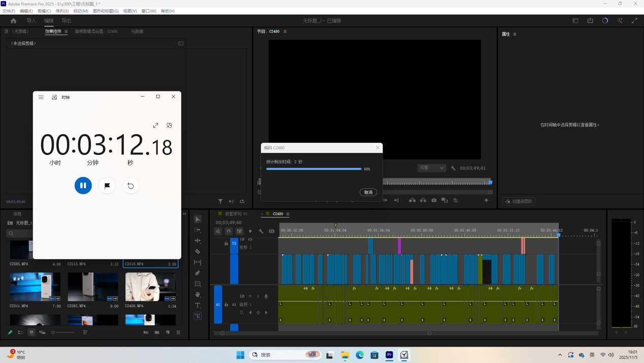Pick the Type tool (T)
The width and height of the screenshot is (644, 363).
pos(198,306)
